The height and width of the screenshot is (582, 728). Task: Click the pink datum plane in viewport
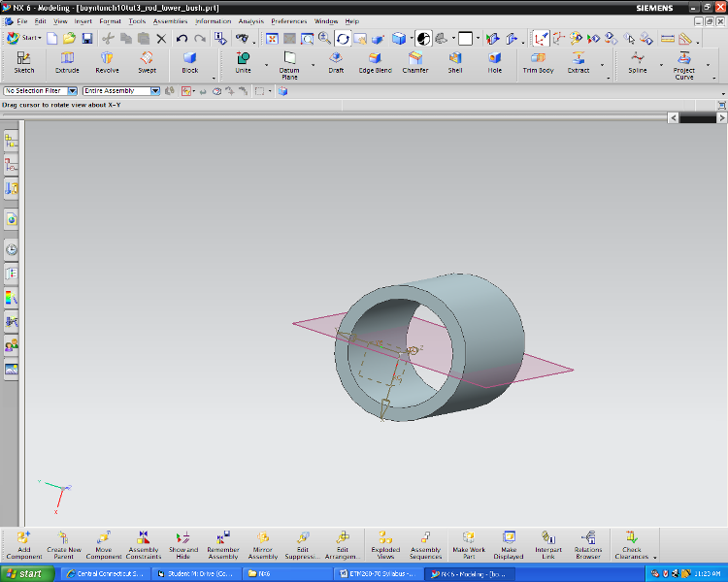[x=539, y=365]
